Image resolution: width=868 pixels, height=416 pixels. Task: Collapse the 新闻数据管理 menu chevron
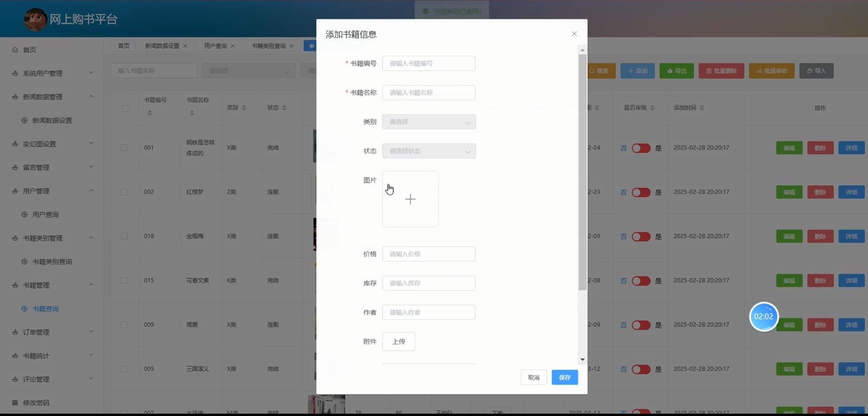tap(91, 96)
